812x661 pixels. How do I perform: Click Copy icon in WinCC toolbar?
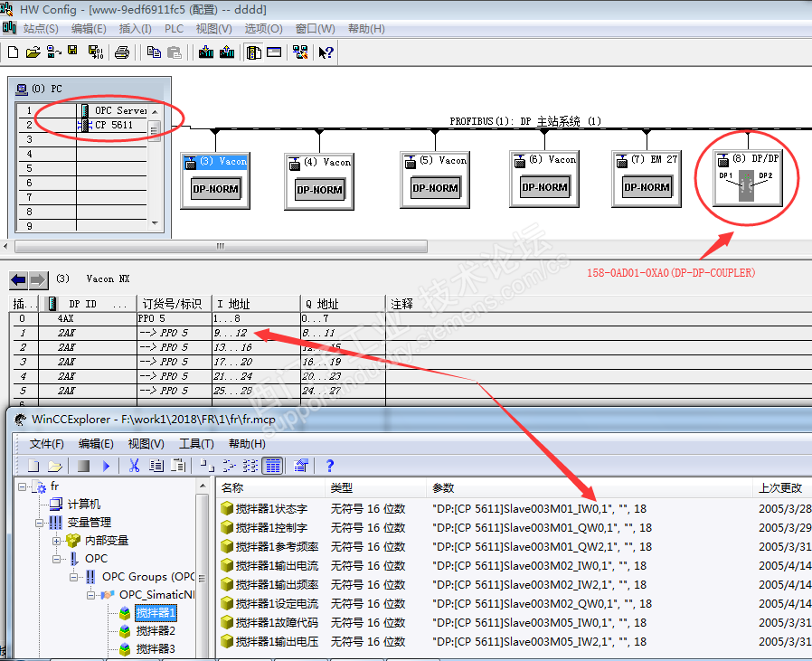(x=156, y=466)
